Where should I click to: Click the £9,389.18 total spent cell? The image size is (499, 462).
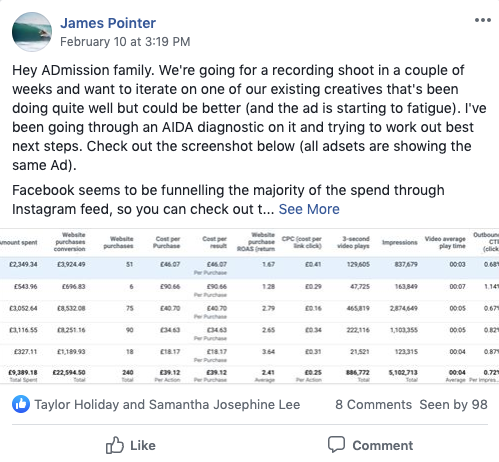point(23,372)
